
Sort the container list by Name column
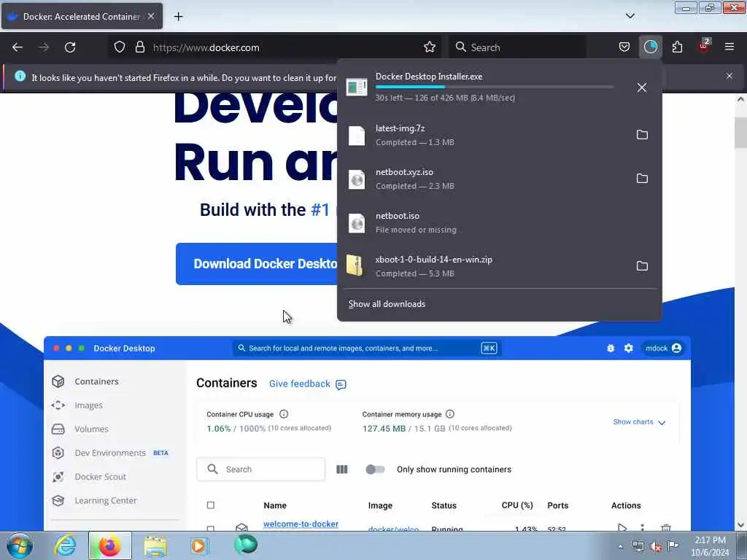275,505
